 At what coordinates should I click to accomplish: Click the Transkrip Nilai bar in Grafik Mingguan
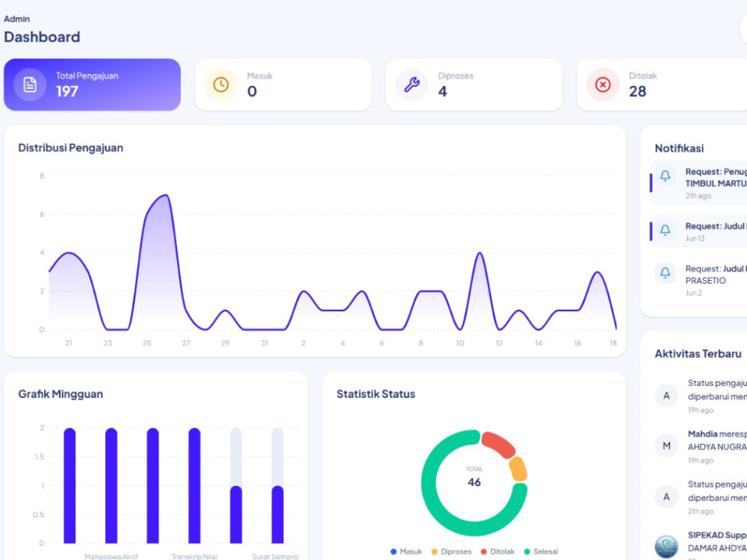(x=194, y=486)
